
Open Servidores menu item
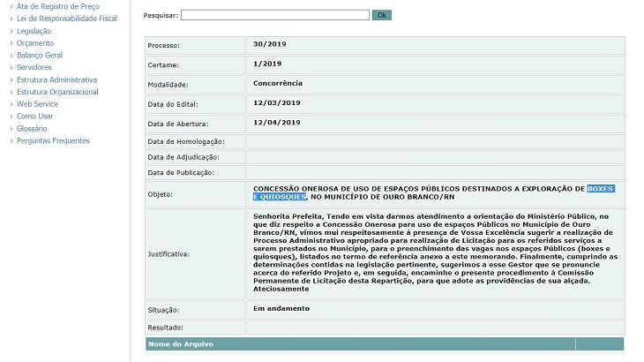tap(34, 67)
